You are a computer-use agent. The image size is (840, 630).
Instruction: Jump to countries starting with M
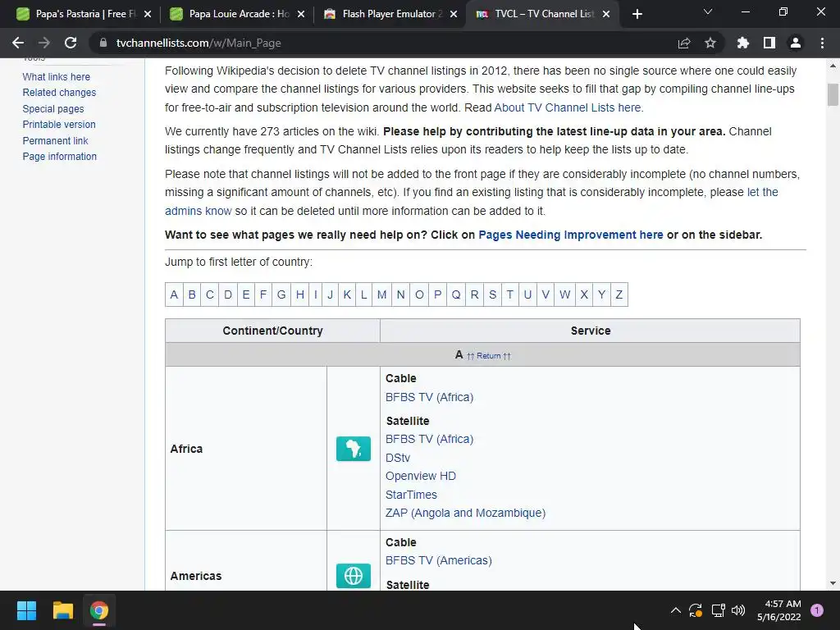coord(382,294)
